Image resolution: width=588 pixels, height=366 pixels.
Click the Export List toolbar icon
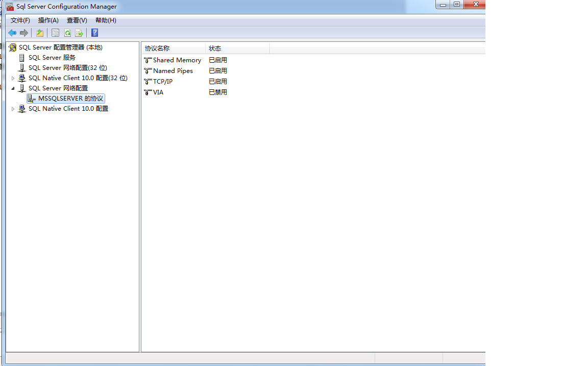[79, 33]
